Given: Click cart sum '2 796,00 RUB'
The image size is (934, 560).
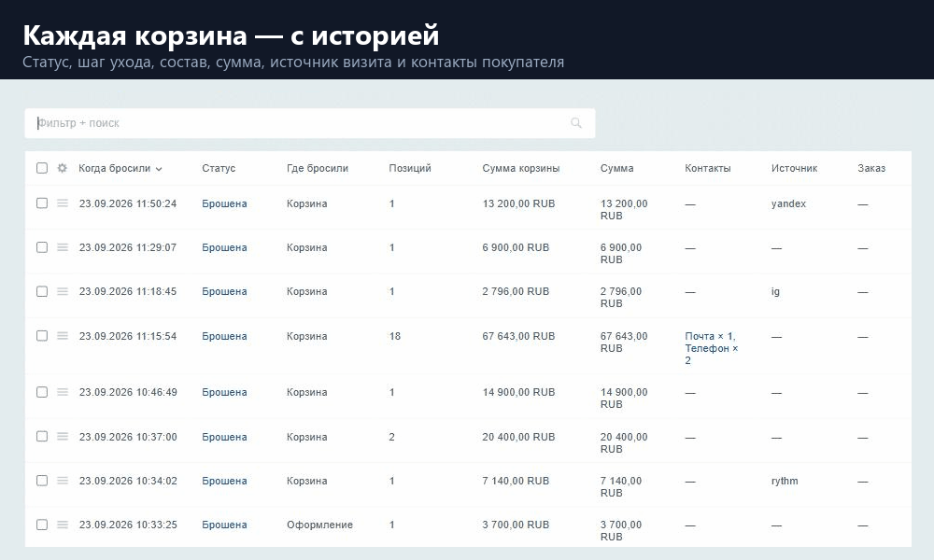Looking at the screenshot, I should [x=516, y=291].
